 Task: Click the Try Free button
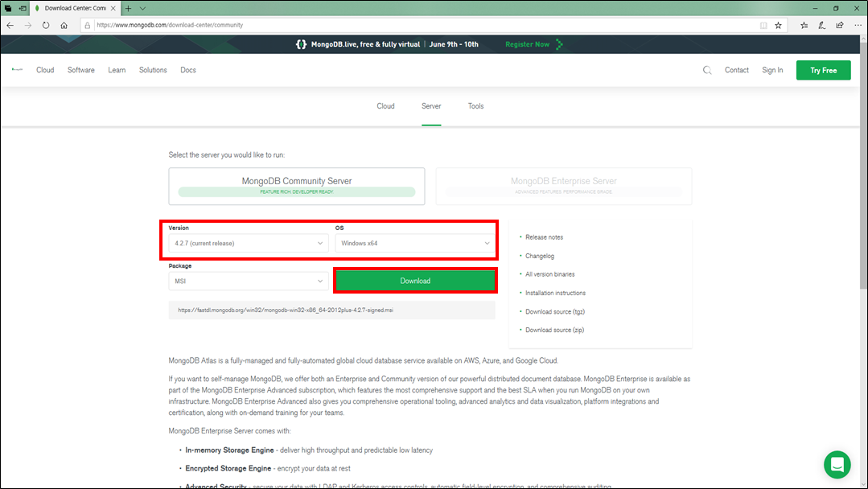pos(823,70)
